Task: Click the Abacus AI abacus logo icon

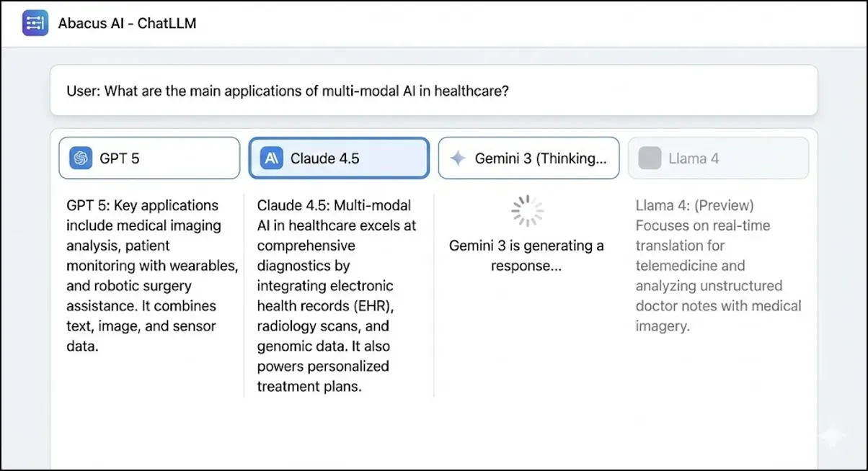Action: (35, 22)
